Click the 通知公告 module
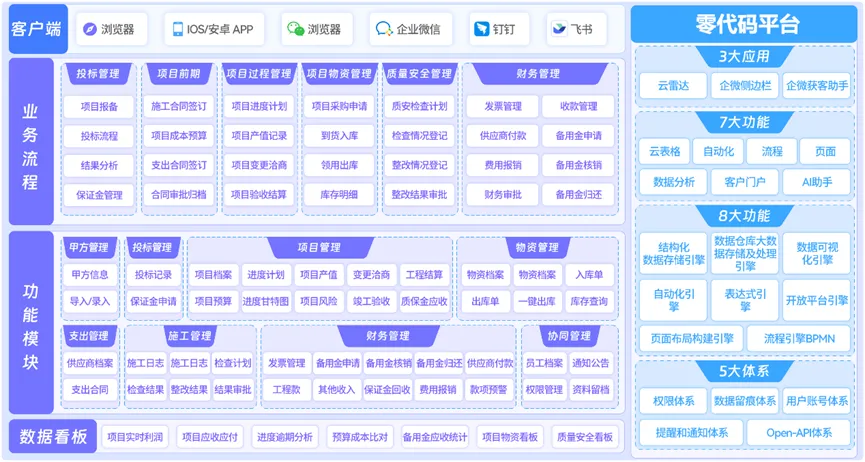This screenshot has height=462, width=865. [591, 363]
